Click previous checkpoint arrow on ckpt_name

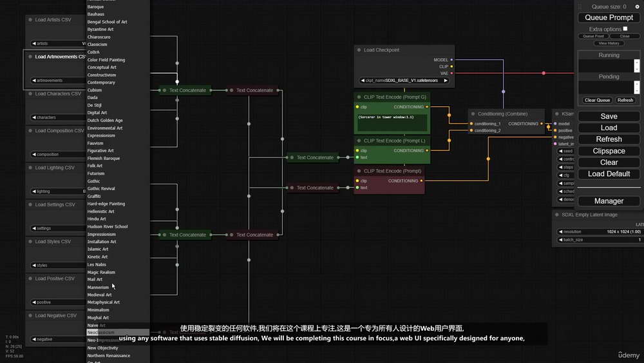click(x=362, y=81)
